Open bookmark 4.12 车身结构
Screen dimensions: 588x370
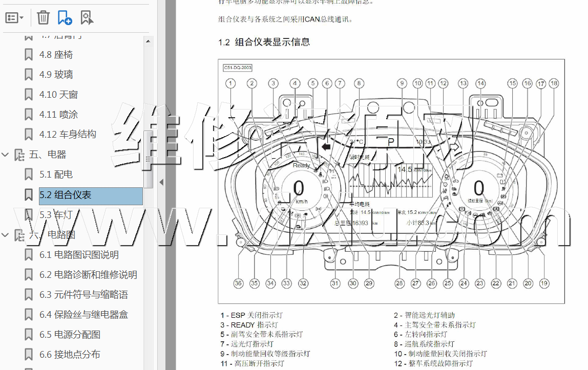[x=68, y=135]
